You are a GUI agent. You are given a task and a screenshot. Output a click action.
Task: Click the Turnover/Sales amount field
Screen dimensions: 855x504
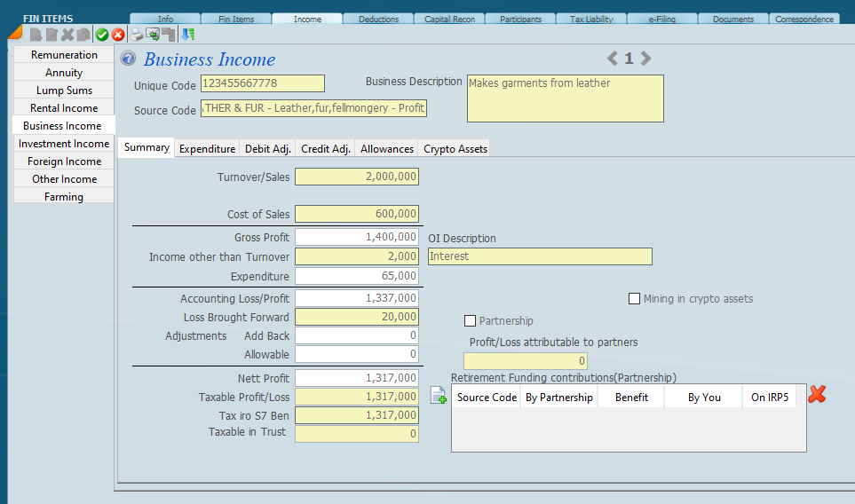click(x=356, y=177)
